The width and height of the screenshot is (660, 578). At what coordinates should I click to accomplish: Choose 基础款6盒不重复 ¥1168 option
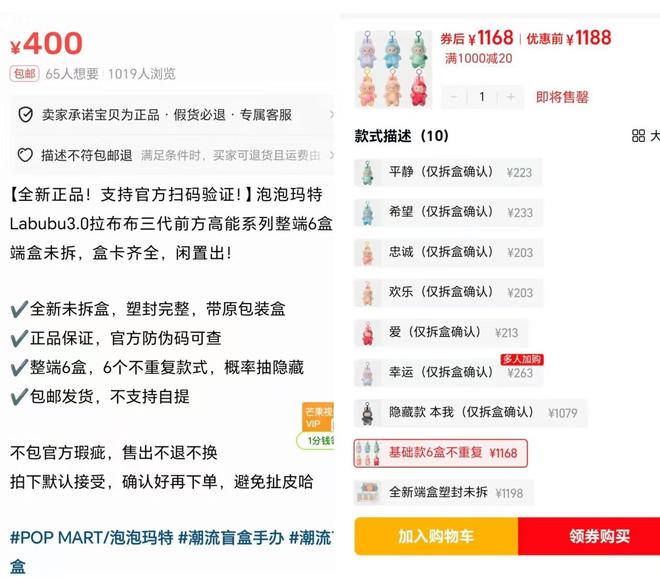(441, 453)
